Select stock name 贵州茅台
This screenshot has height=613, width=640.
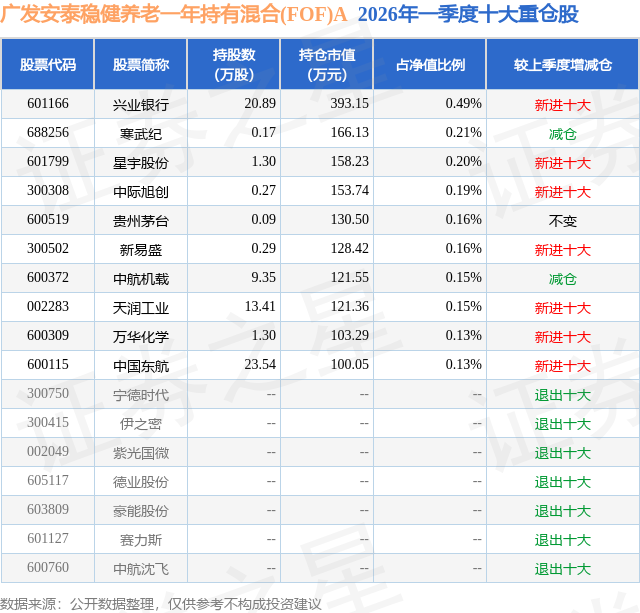[x=141, y=221]
